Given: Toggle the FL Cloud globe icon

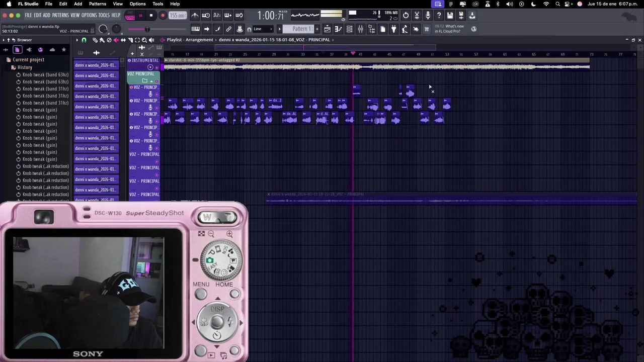Looking at the screenshot, I should [x=473, y=29].
